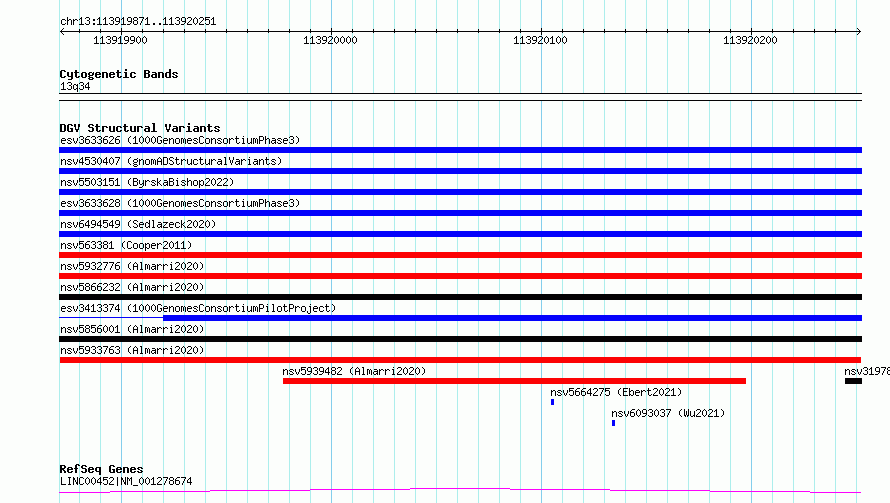The width and height of the screenshot is (890, 503).
Task: Click the nsv5939482 Almarri2020 label
Action: pos(354,371)
